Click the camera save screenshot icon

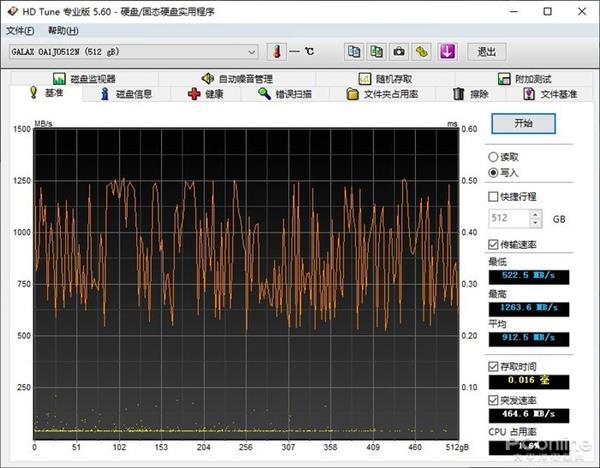[x=399, y=52]
